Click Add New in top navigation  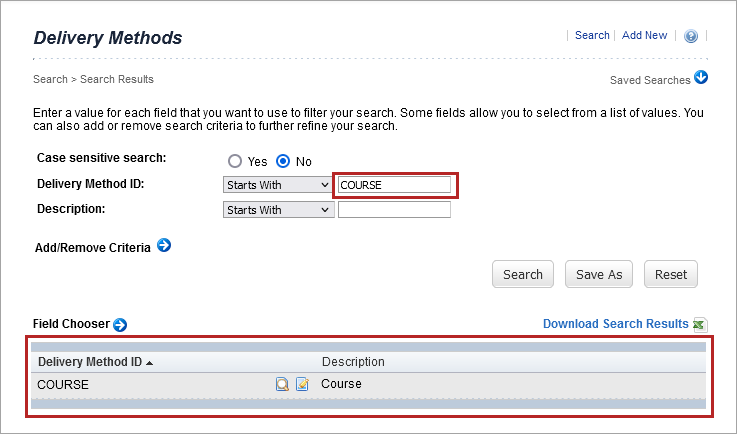(644, 35)
